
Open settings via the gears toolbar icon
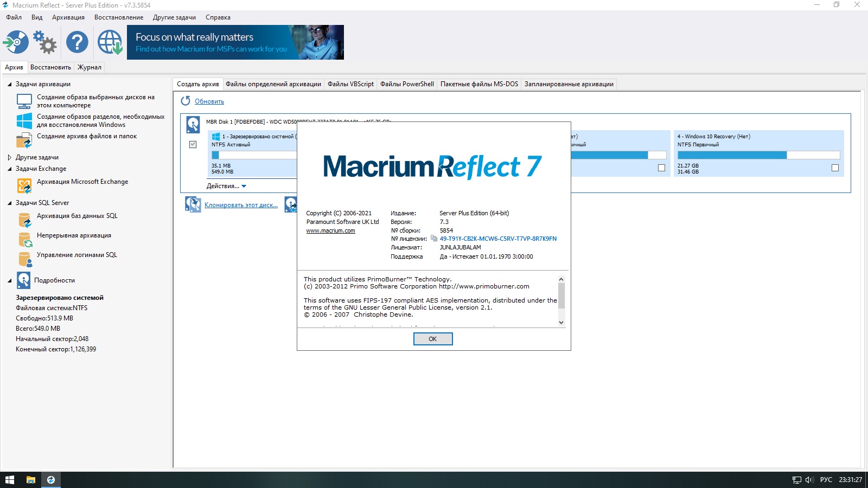45,42
